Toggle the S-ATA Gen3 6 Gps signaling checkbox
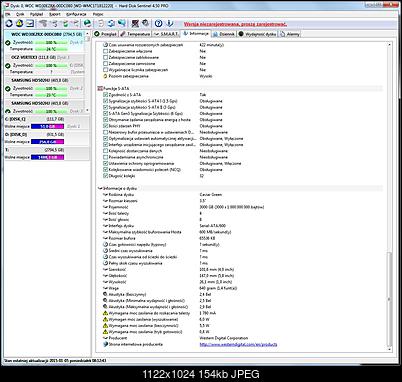 [105, 113]
